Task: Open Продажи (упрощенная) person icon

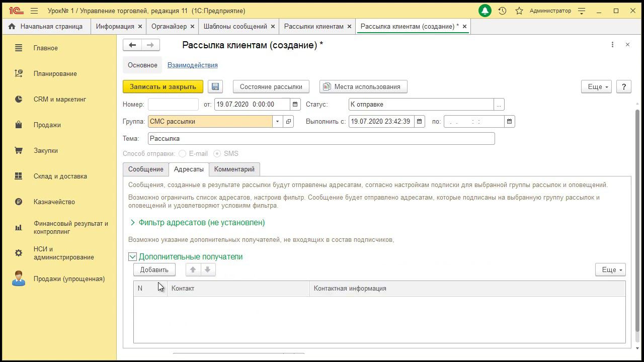Action: pos(19,279)
